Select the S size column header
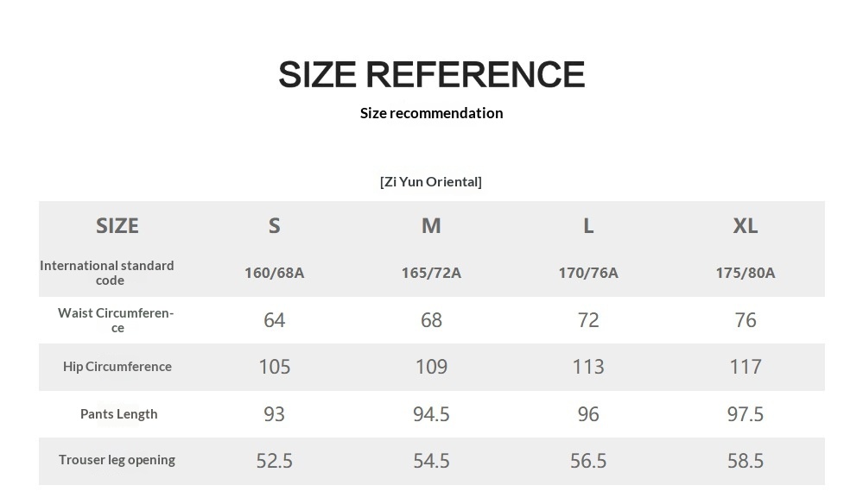The height and width of the screenshot is (504, 844). tap(275, 225)
